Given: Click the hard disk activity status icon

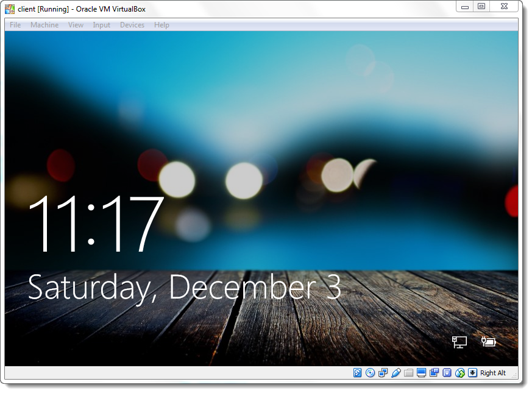Looking at the screenshot, I should pos(358,372).
